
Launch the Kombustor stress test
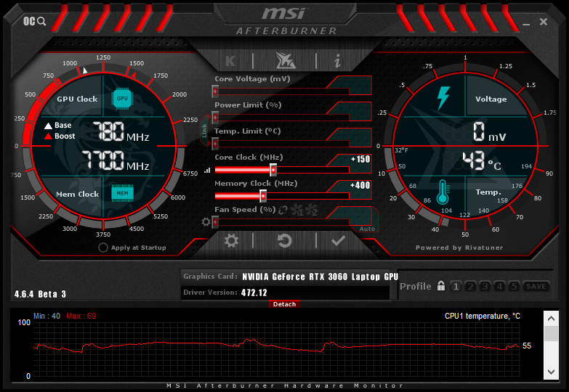point(230,61)
